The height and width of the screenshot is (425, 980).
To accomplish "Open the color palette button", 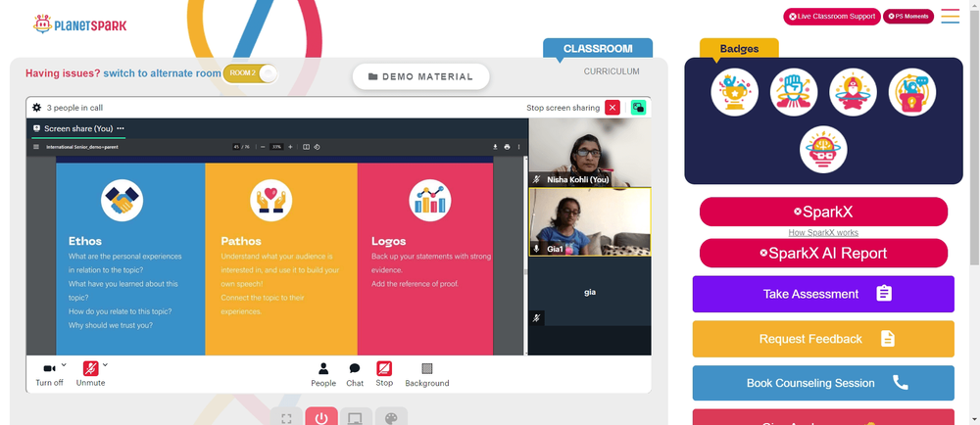I will click(x=391, y=417).
